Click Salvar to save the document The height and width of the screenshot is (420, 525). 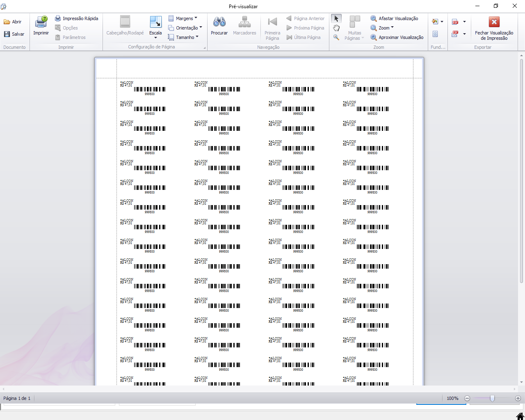point(14,34)
